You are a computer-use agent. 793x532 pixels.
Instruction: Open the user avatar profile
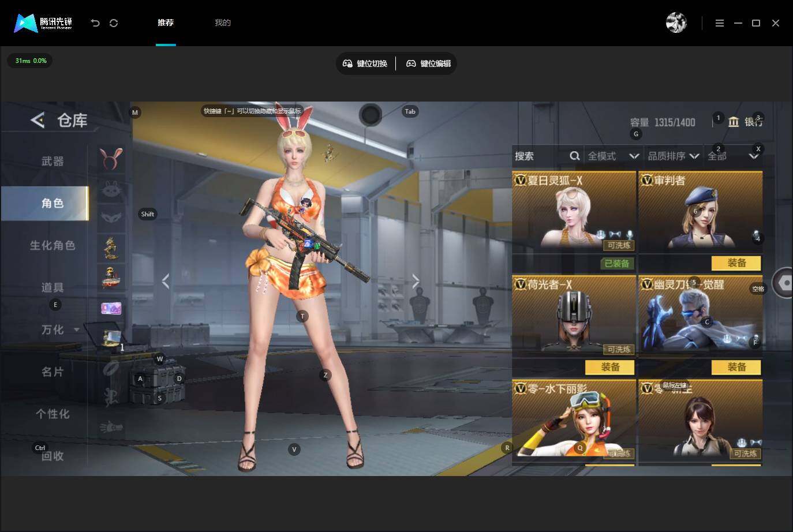(x=676, y=23)
